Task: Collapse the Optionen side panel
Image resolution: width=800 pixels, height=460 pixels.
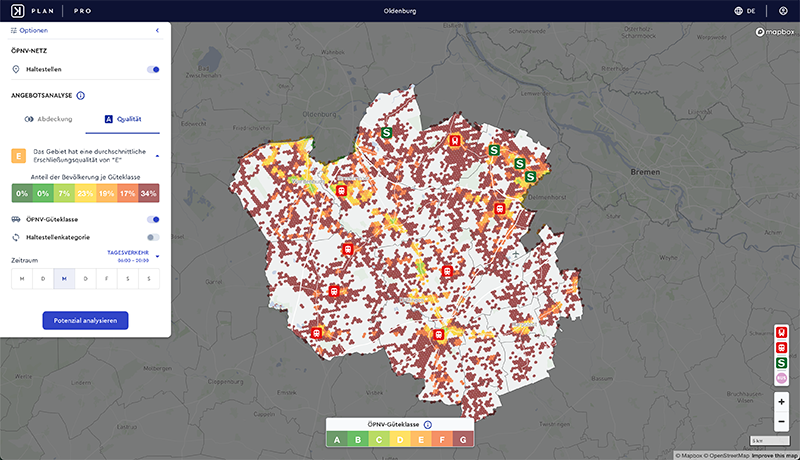Action: pyautogui.click(x=157, y=32)
